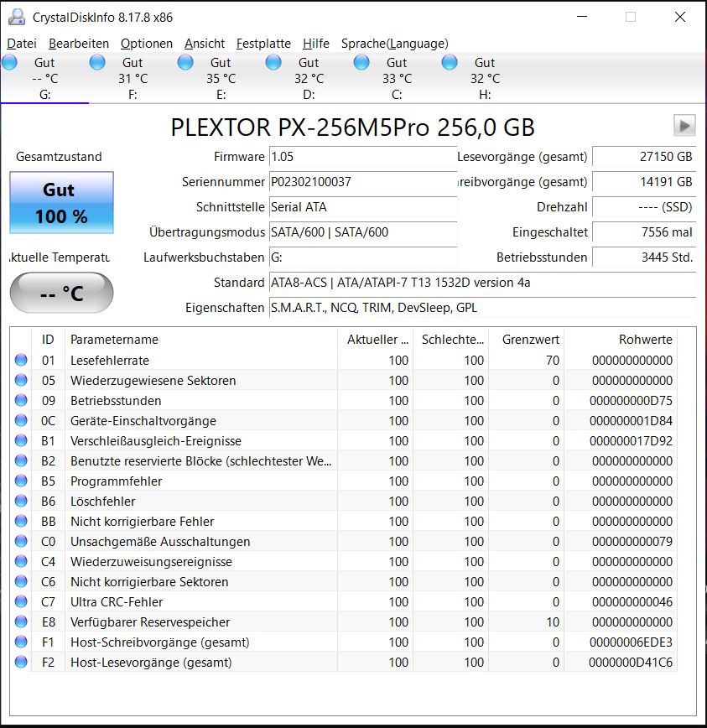The height and width of the screenshot is (728, 707).
Task: Click status orb for attribute 09 Betriebsstunden
Action: click(21, 400)
